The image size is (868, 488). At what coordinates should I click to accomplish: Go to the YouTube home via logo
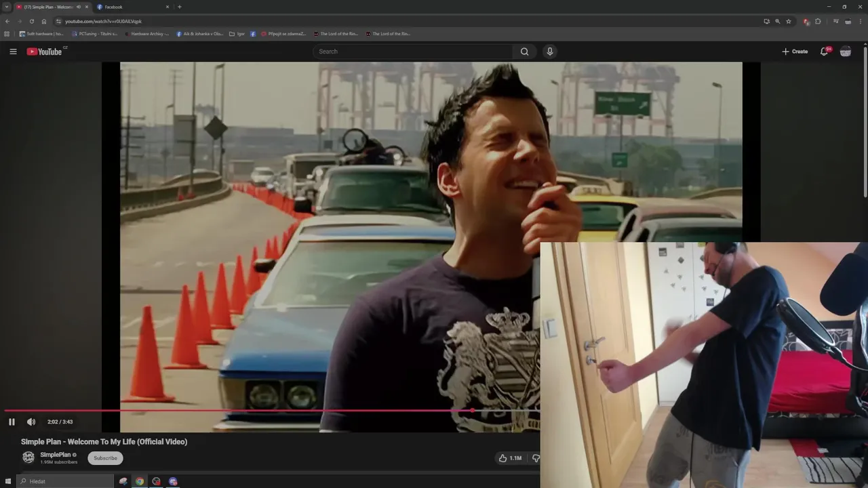(44, 52)
